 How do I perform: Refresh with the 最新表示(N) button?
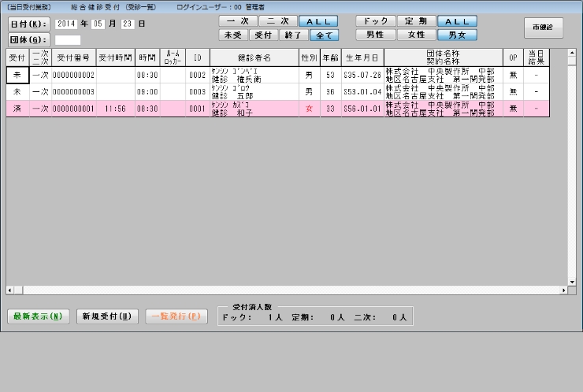[x=39, y=316]
